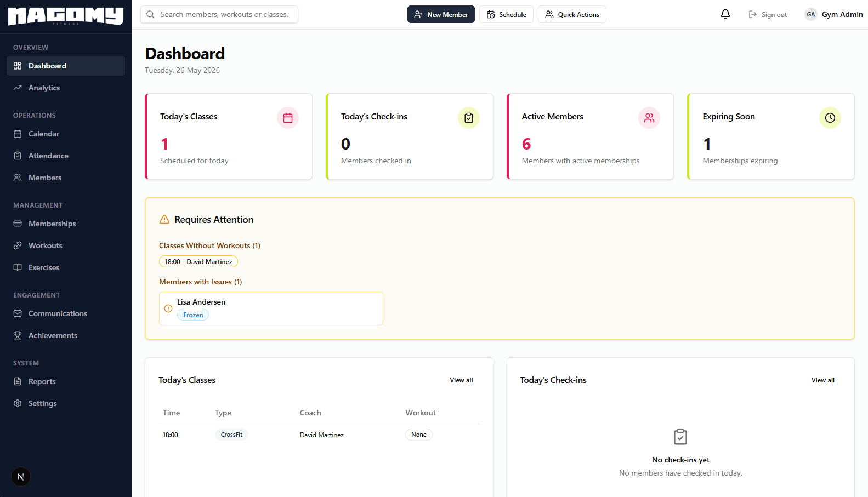Click the Workout column header
This screenshot has height=497, width=868.
click(x=421, y=413)
